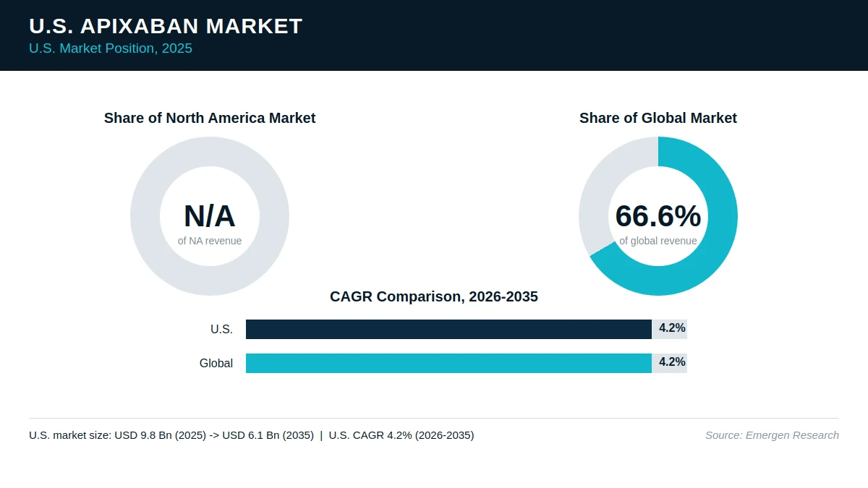868x488 pixels.
Task: Click the U.S. market size footer text
Action: point(252,435)
